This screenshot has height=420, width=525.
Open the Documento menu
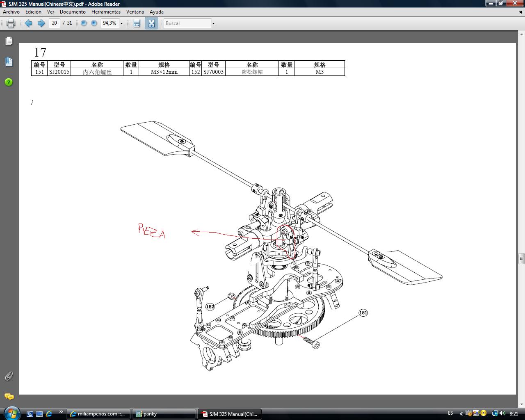coord(73,12)
